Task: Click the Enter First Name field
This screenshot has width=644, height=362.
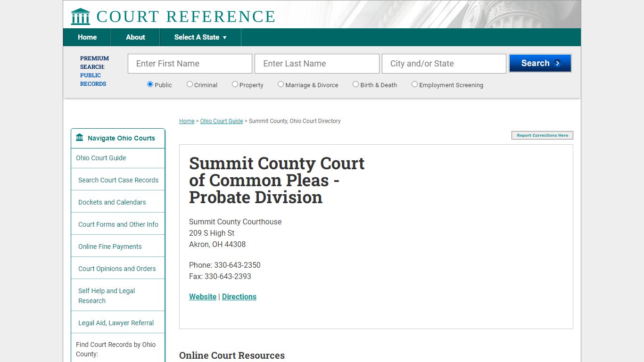Action: tap(190, 64)
